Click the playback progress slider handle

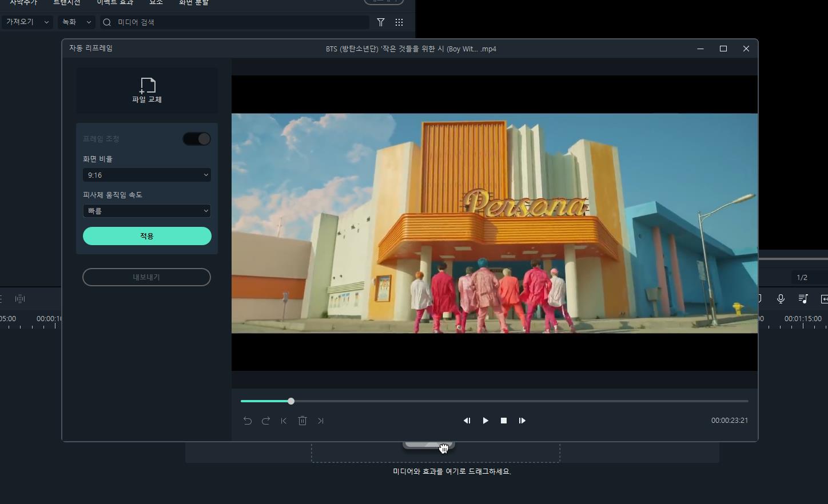pos(291,401)
